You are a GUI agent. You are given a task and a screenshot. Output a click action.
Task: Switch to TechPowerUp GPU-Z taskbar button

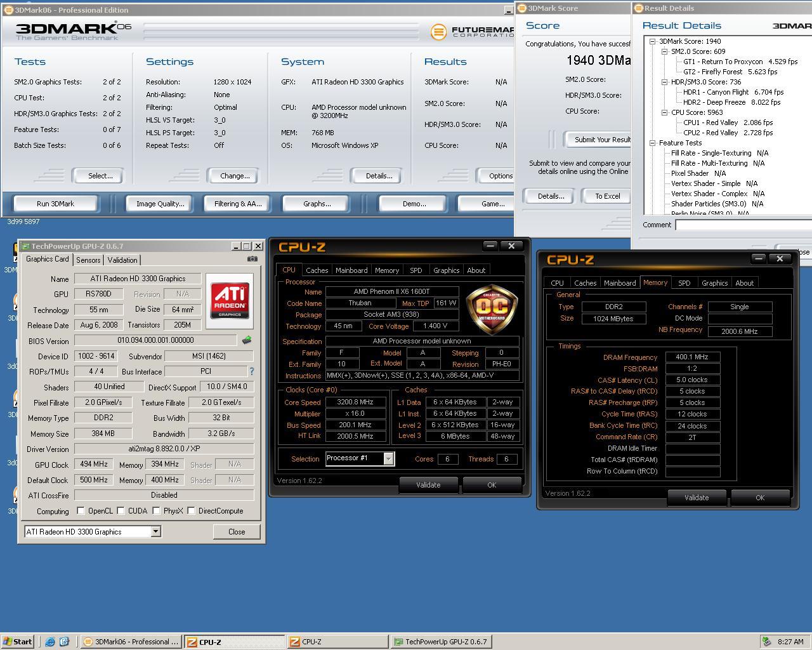pyautogui.click(x=442, y=642)
